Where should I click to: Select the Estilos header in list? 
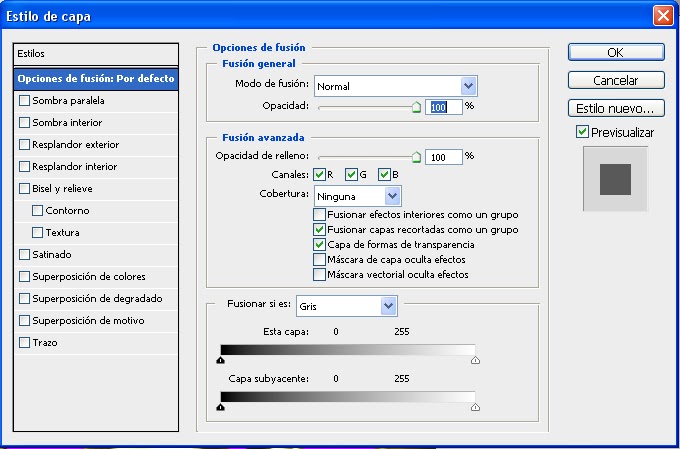pyautogui.click(x=96, y=54)
